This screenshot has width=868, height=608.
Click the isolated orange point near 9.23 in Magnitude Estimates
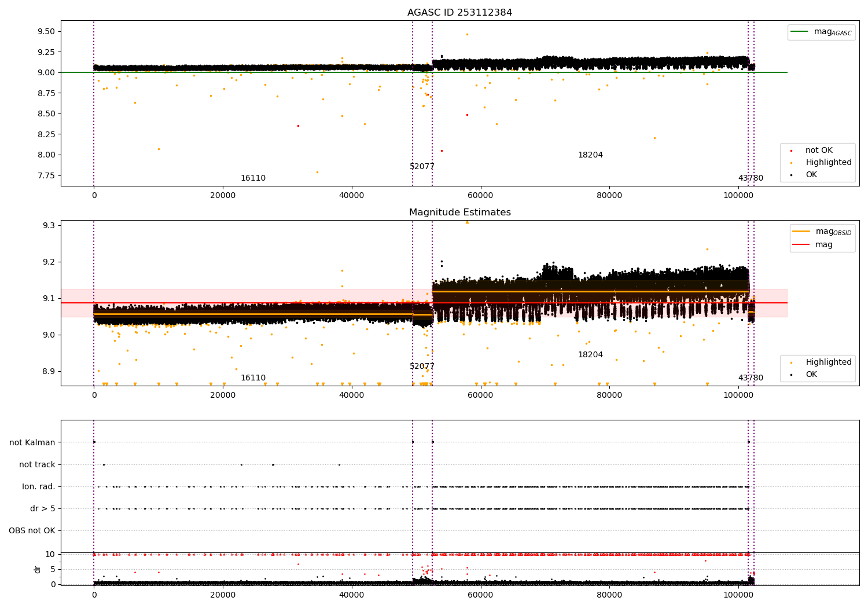[707, 250]
